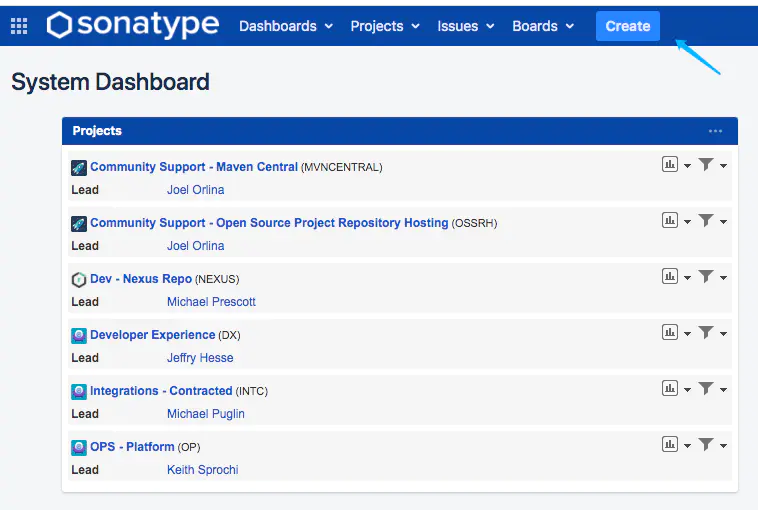
Task: Open lead Michael Puglin's profile
Action: point(205,414)
